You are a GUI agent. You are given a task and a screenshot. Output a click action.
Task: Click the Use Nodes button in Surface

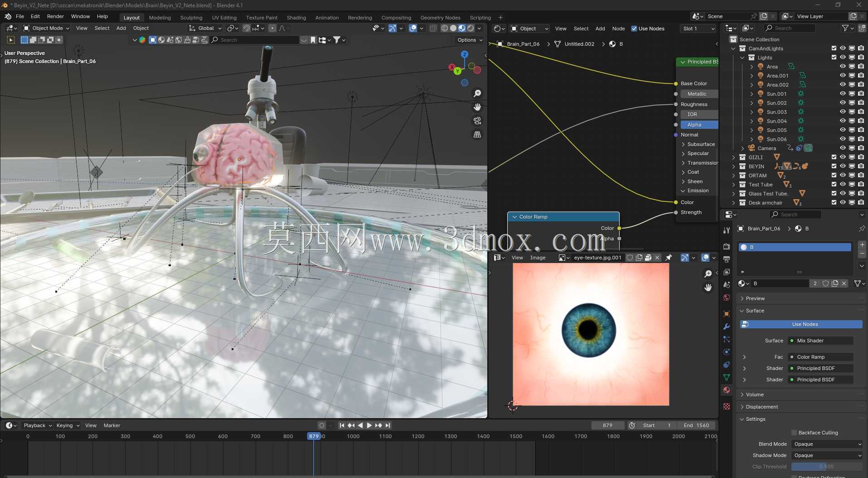pyautogui.click(x=801, y=324)
